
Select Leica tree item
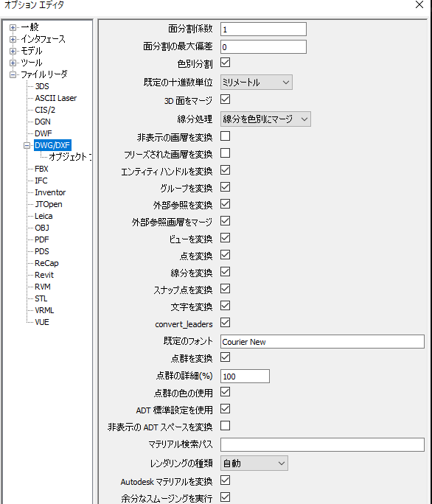tap(43, 217)
